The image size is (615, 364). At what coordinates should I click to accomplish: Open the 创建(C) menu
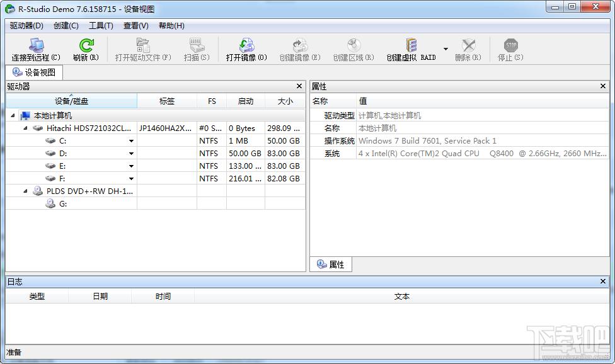coord(66,26)
